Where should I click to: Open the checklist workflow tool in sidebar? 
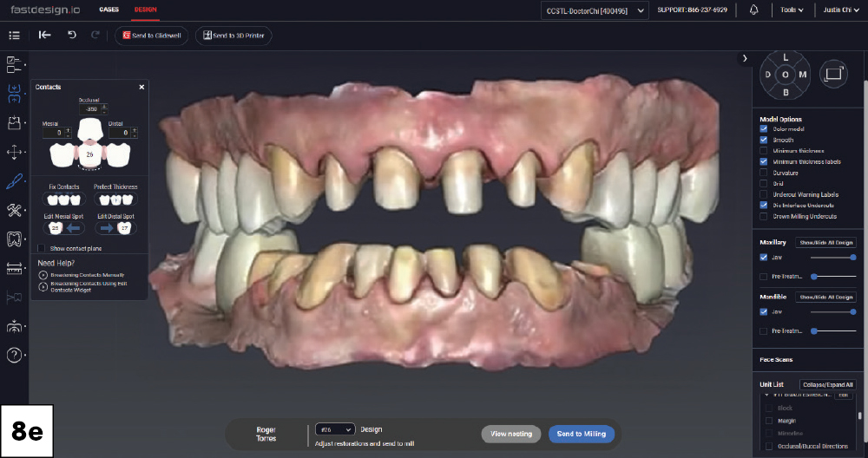14,65
